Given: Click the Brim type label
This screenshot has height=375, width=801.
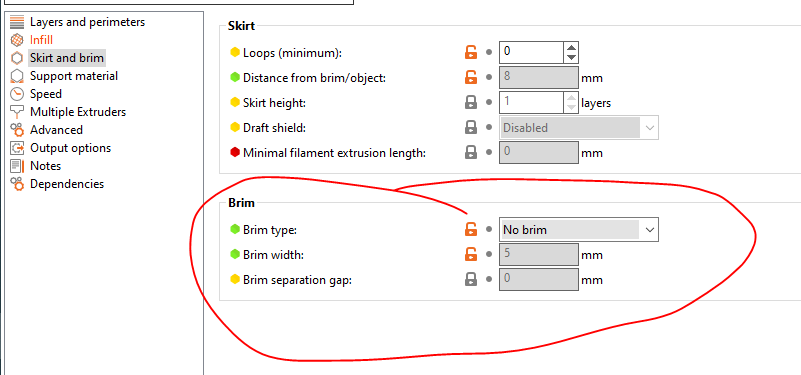Looking at the screenshot, I should tap(270, 230).
